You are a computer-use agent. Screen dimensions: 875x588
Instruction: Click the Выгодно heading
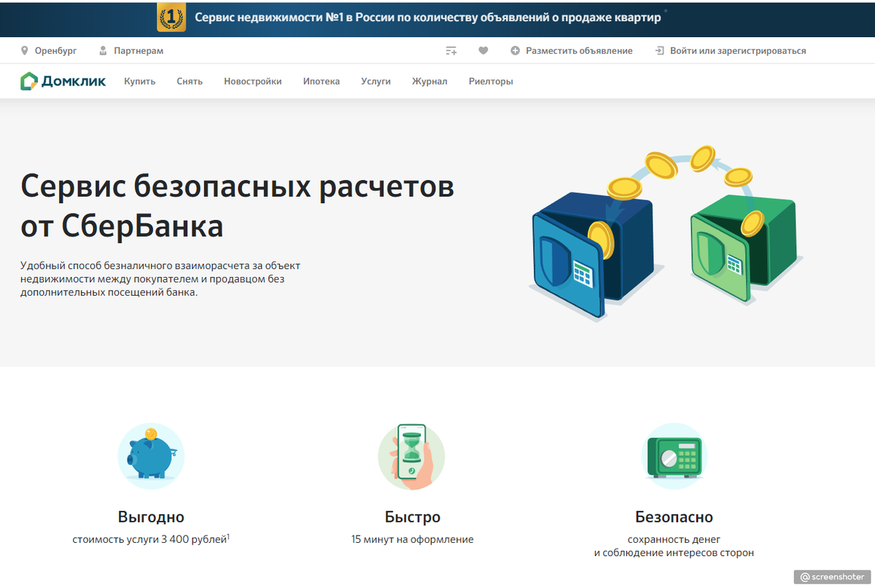click(151, 517)
